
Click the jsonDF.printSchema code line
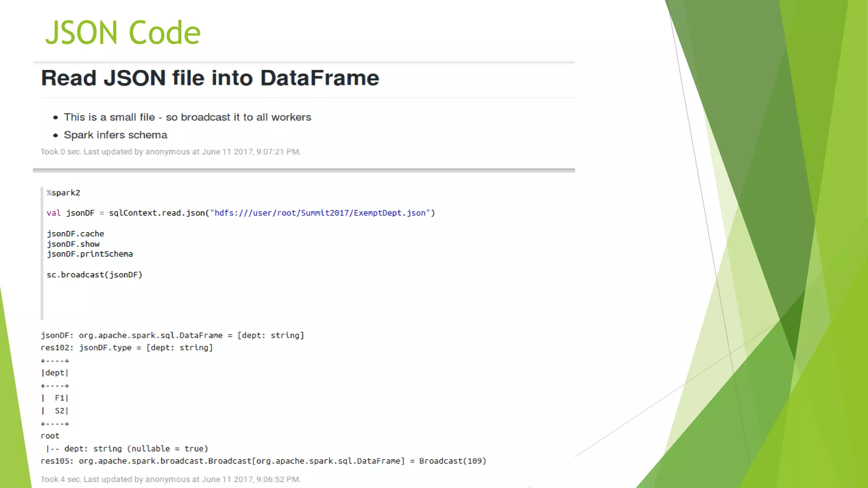[90, 254]
